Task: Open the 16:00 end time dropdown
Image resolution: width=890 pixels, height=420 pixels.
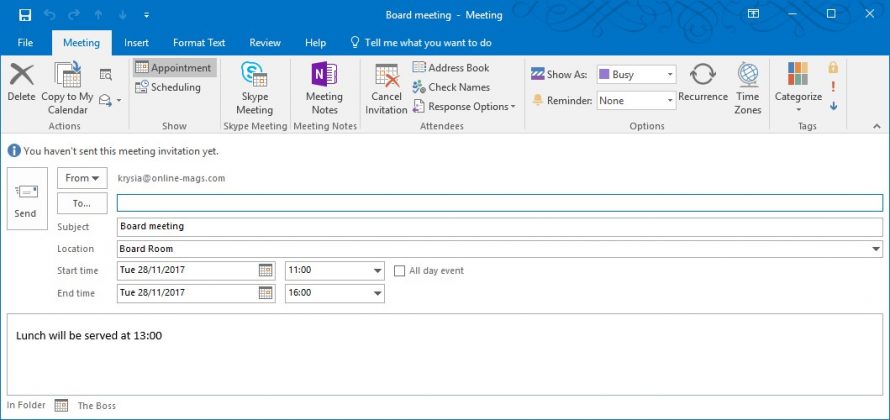Action: click(377, 293)
